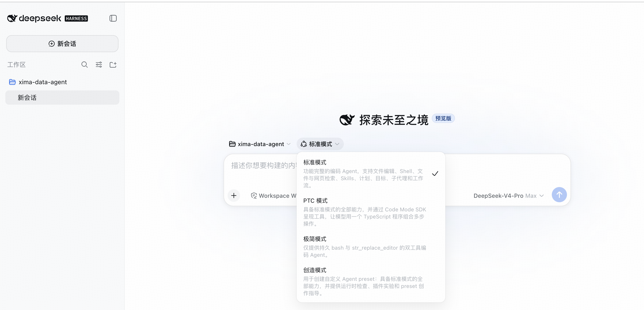644x310 pixels.
Task: Select the xima-data-agent workspace folder
Action: pyautogui.click(x=62, y=82)
